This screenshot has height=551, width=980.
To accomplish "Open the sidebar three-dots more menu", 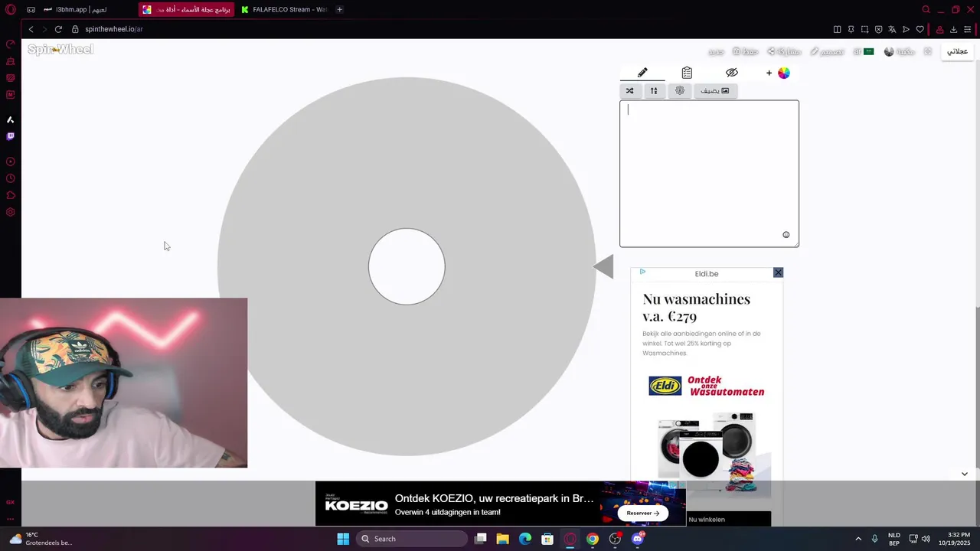I will [x=11, y=519].
